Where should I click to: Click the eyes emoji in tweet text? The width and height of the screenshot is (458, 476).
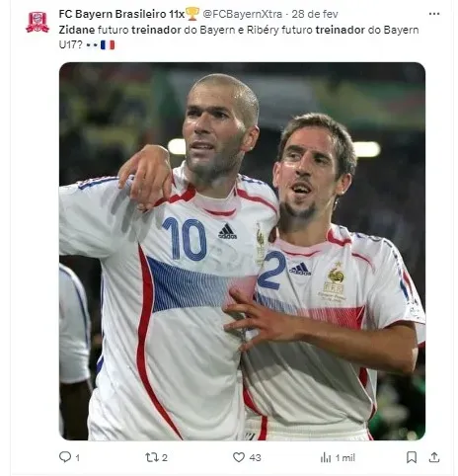click(x=92, y=44)
